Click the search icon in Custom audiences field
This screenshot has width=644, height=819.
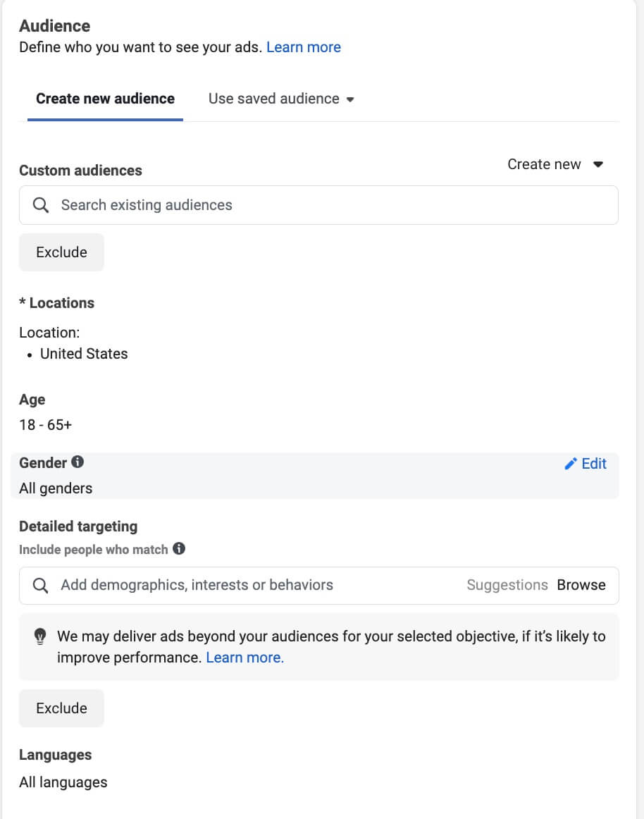(40, 204)
